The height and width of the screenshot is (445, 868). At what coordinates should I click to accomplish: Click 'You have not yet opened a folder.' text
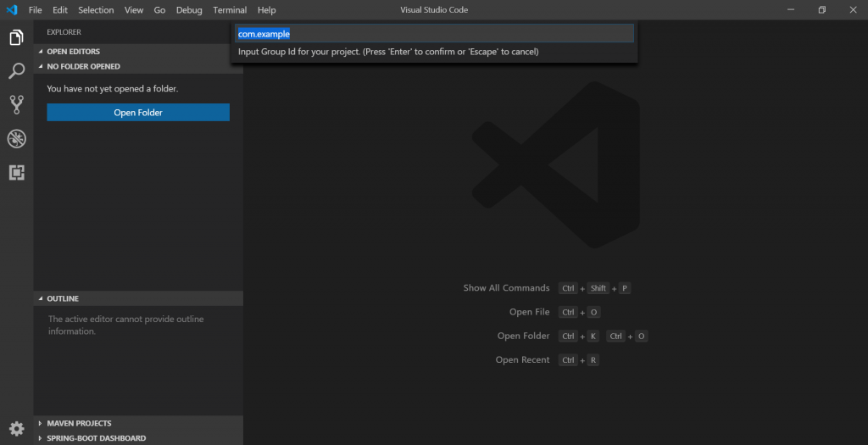click(113, 88)
